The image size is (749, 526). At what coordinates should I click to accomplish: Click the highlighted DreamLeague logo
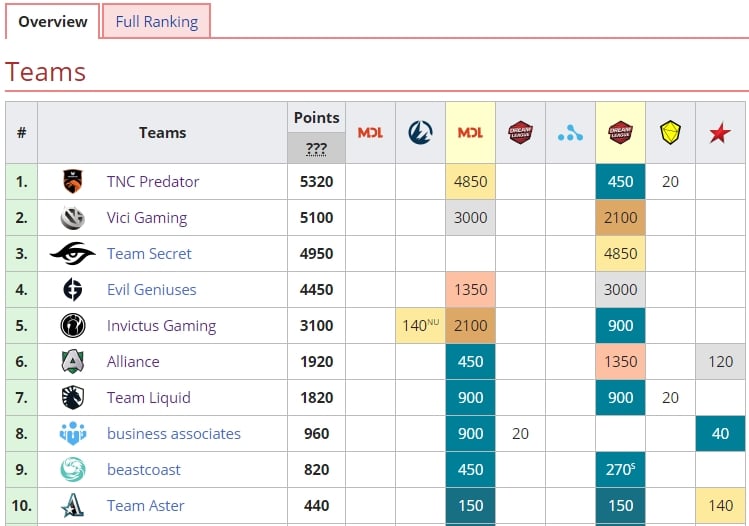pos(620,132)
